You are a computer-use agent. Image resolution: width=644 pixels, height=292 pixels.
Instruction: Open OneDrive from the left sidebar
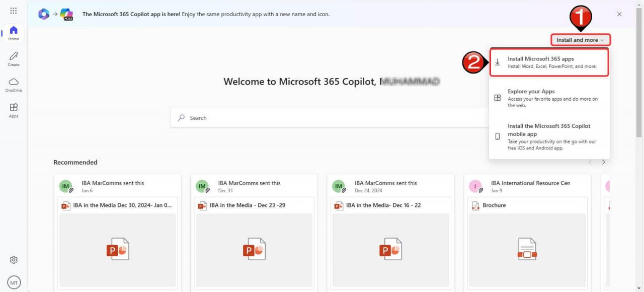(x=14, y=85)
